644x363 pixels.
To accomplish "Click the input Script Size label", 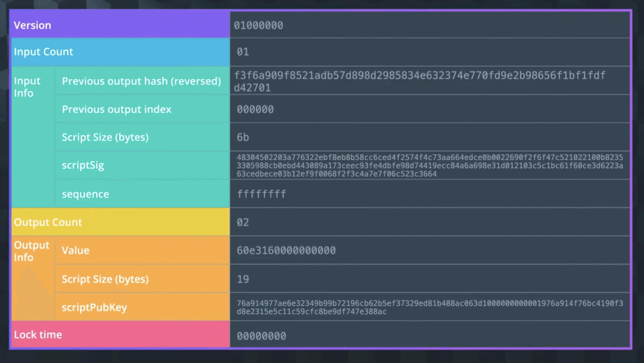I will [x=105, y=137].
